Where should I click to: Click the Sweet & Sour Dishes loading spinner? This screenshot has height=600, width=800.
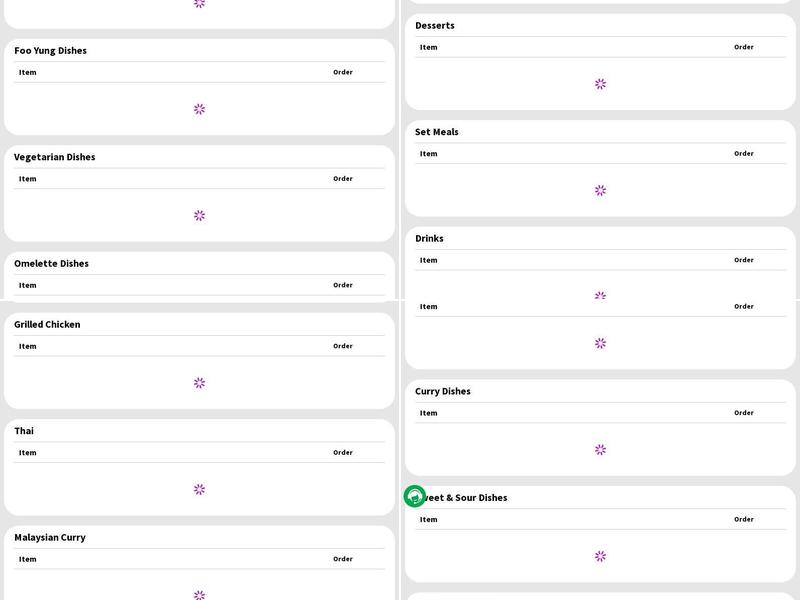(600, 556)
